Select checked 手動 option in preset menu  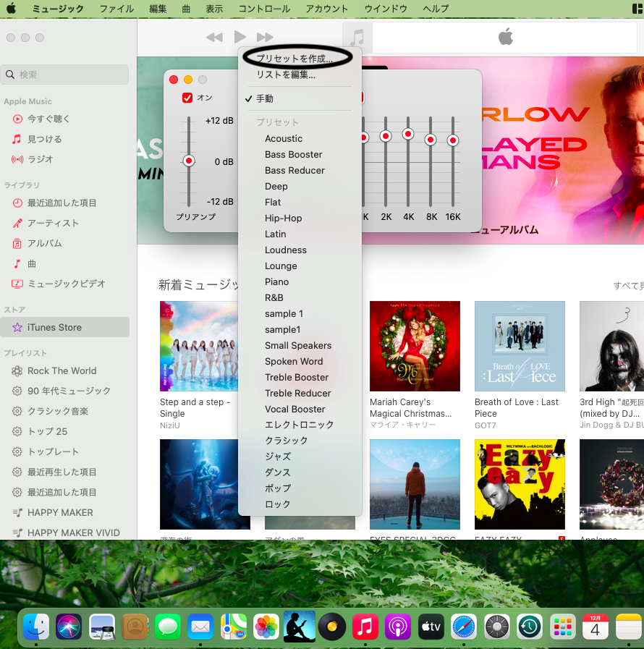300,98
